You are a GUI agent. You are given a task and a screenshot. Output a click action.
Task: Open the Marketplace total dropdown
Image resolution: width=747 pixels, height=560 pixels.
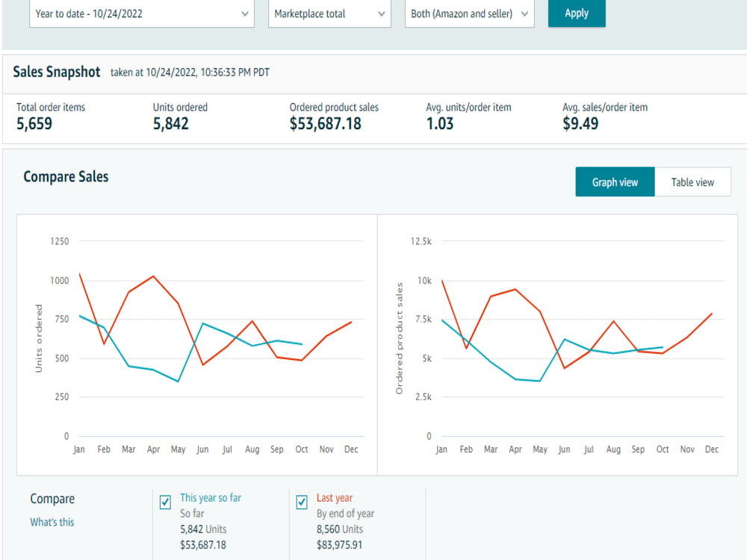[329, 13]
